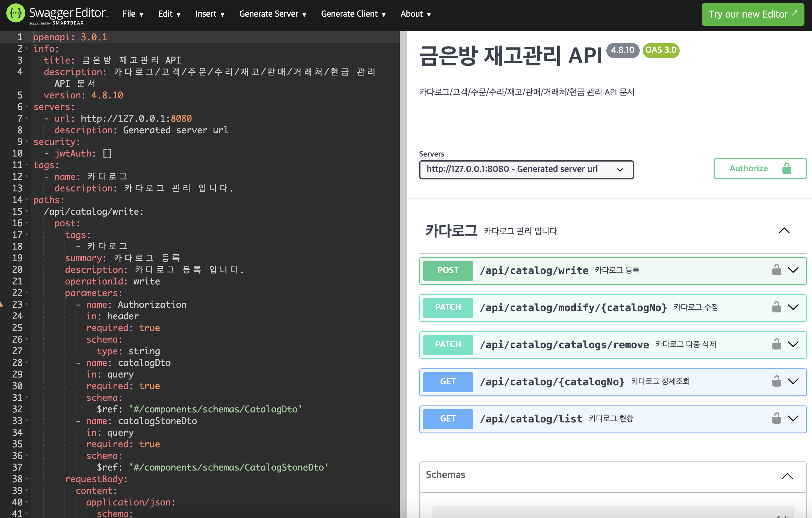
Task: Click the lock icon inside Authorize button
Action: tap(787, 168)
